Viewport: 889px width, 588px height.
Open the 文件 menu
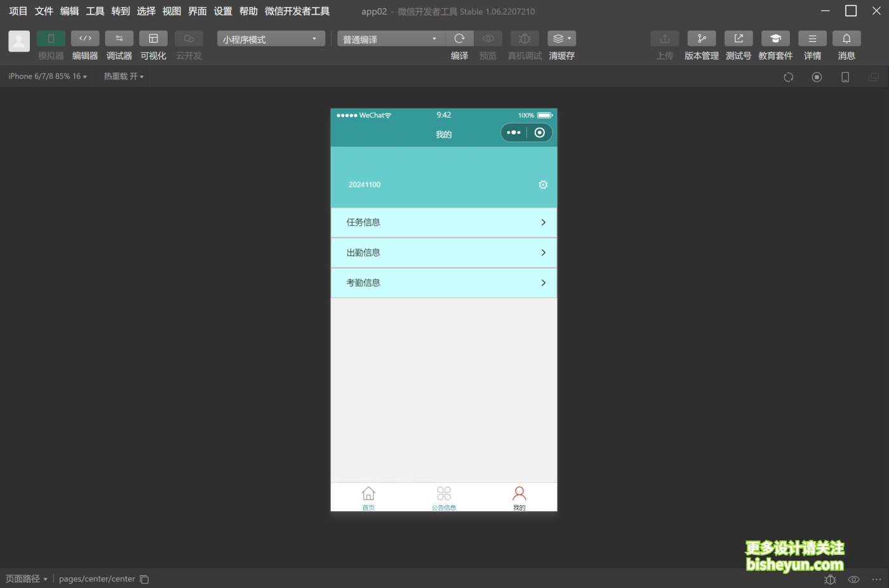pyautogui.click(x=44, y=11)
